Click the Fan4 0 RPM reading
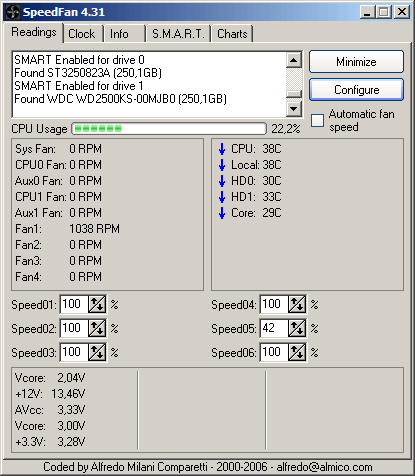 click(58, 277)
